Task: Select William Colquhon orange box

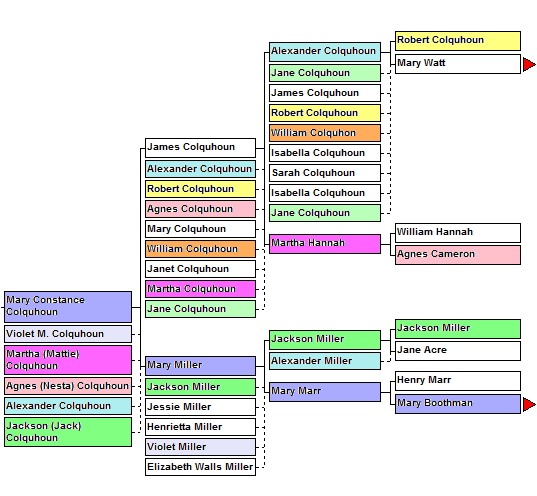Action: [325, 133]
